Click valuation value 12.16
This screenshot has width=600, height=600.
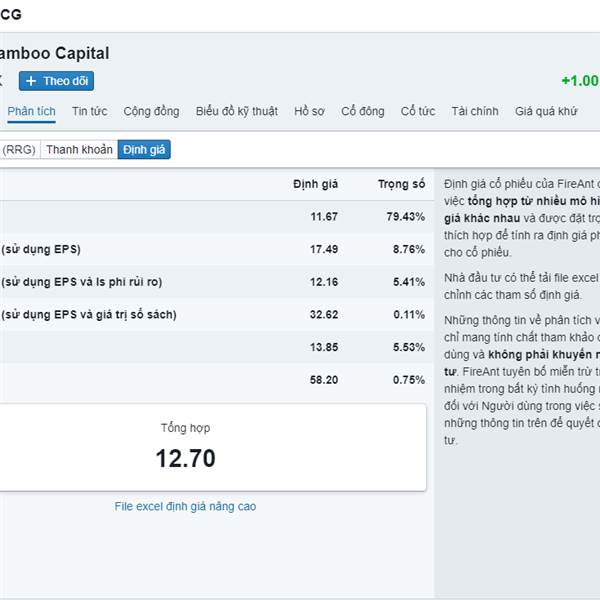[324, 282]
